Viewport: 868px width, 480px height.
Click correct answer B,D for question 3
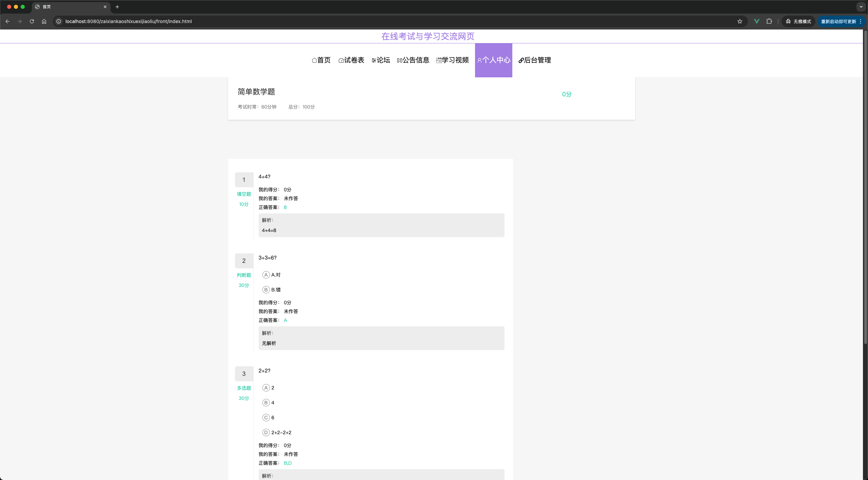[x=288, y=463]
